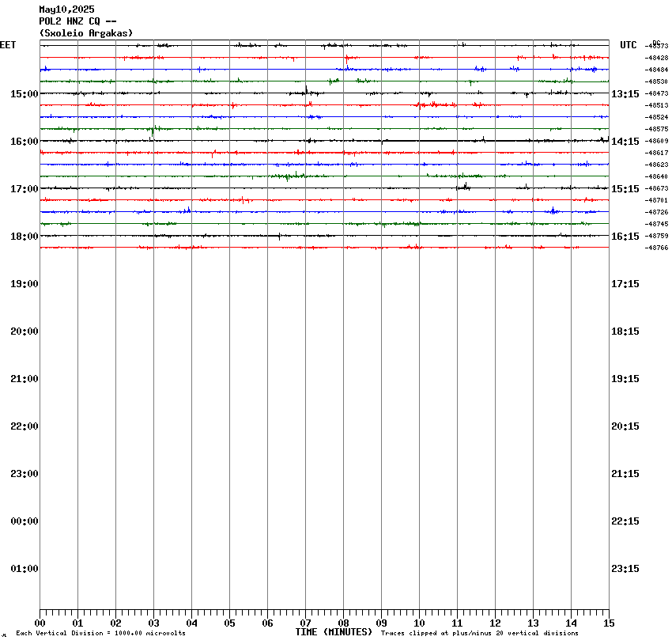Click the 00:00 EET time label

point(25,521)
